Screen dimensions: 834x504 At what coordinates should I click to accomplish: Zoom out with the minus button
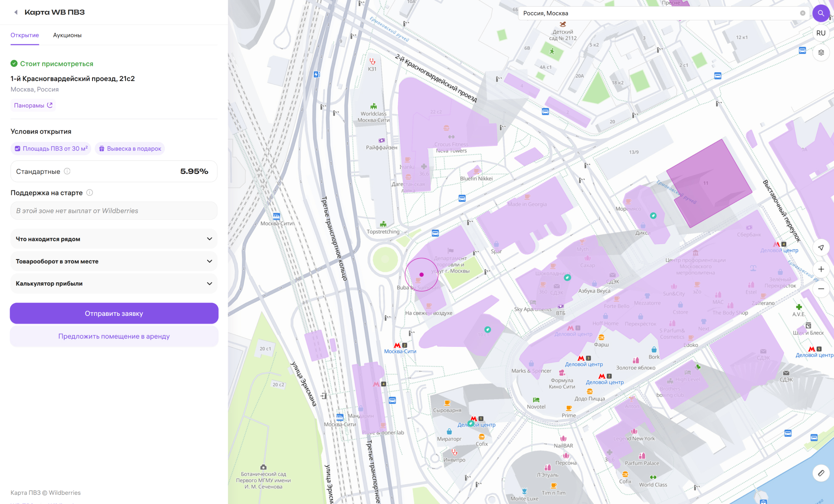pos(821,289)
